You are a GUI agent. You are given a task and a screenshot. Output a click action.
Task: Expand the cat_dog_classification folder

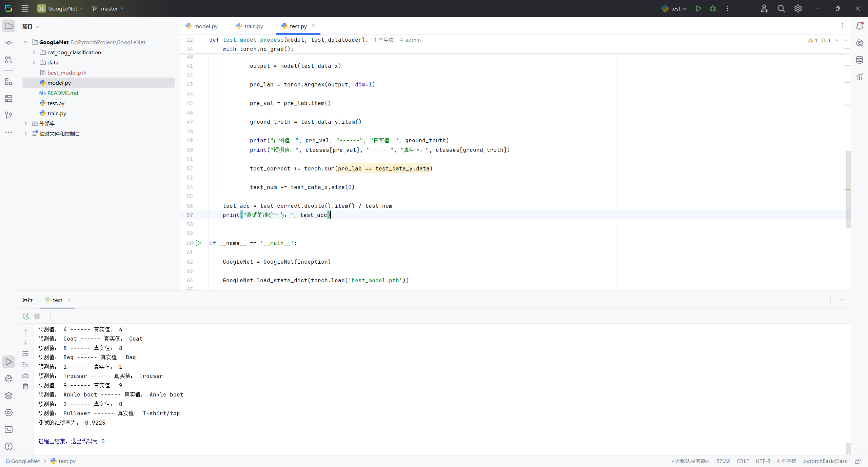tap(34, 52)
